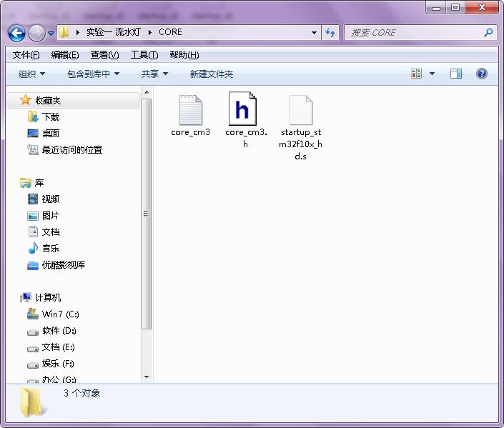Open the view options dropdown arrow
Image resolution: width=504 pixels, height=428 pixels.
coord(432,74)
